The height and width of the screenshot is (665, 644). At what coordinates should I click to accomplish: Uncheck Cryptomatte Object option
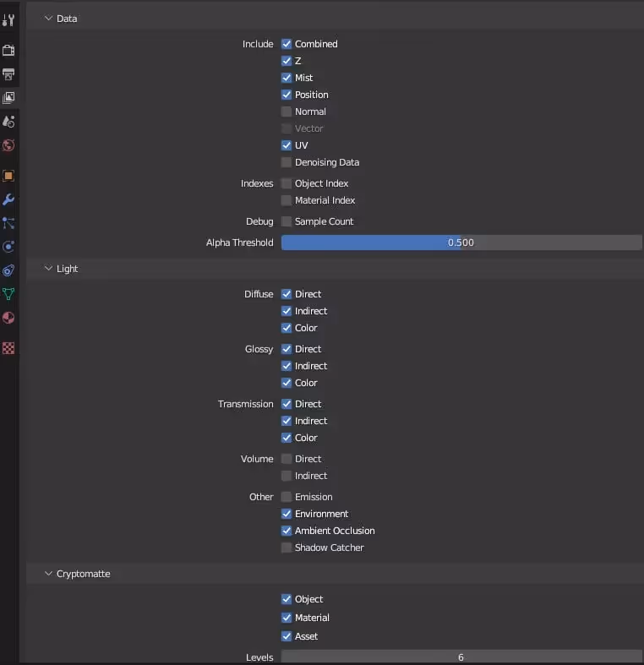(287, 599)
